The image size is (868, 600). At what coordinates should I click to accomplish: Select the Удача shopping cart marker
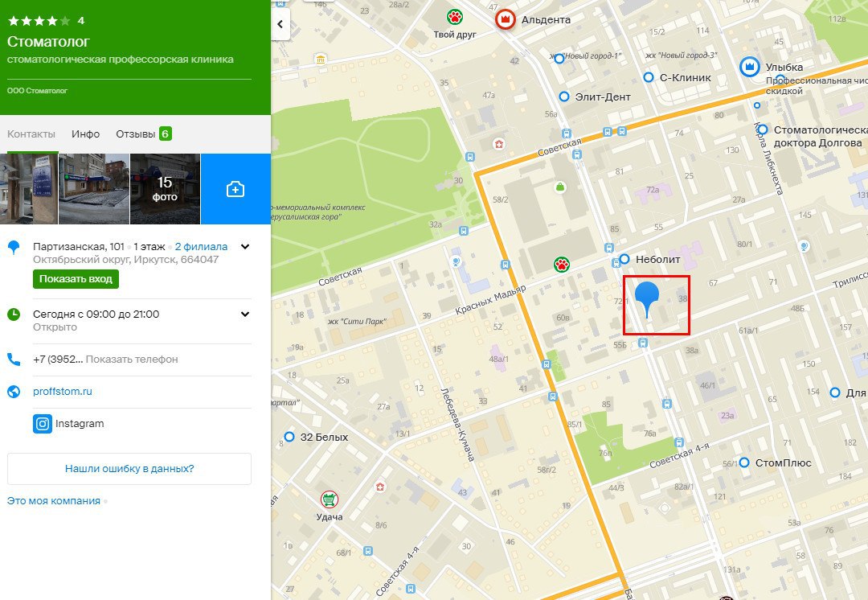coord(330,499)
